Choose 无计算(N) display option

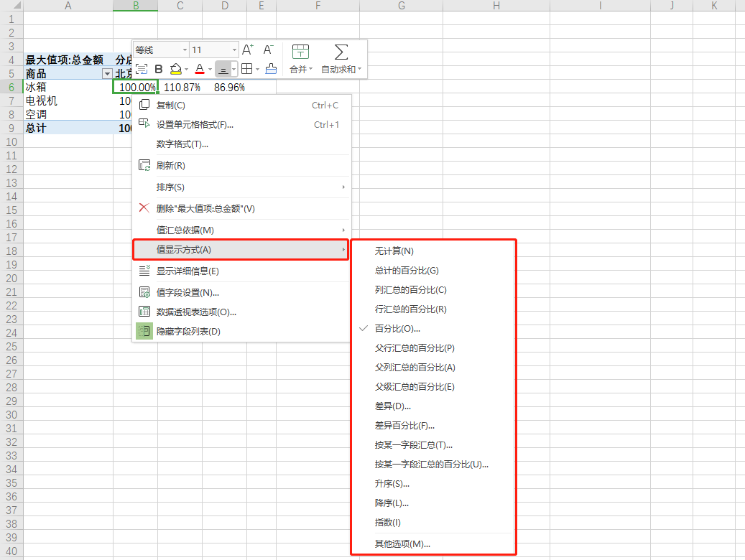click(x=394, y=251)
